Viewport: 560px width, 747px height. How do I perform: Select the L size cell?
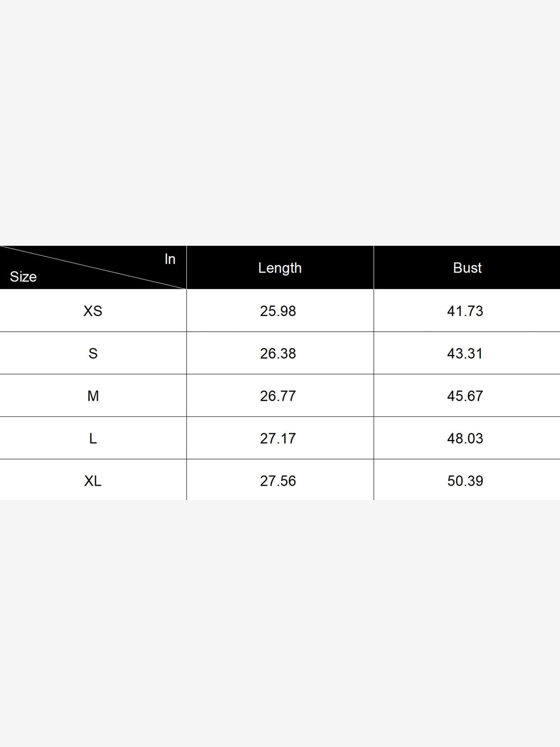[x=93, y=438]
